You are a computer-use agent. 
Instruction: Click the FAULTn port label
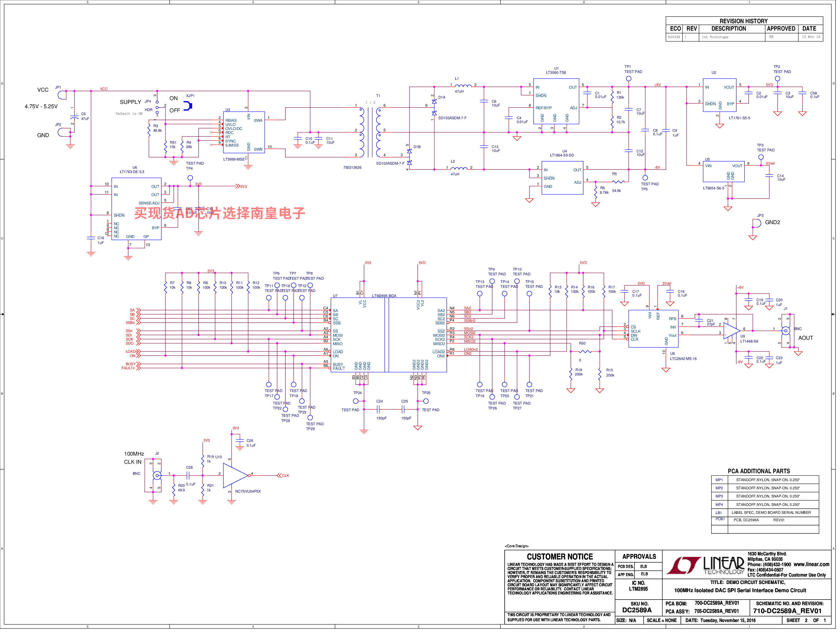129,370
